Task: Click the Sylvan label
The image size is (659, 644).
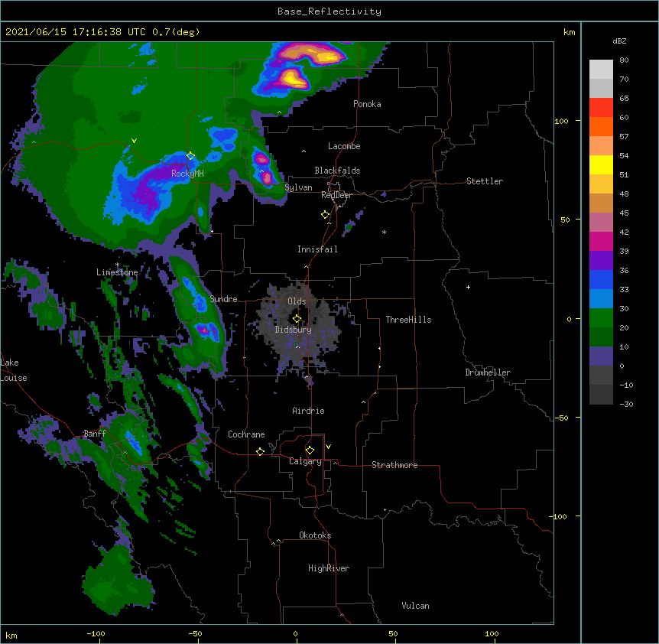Action: (298, 187)
